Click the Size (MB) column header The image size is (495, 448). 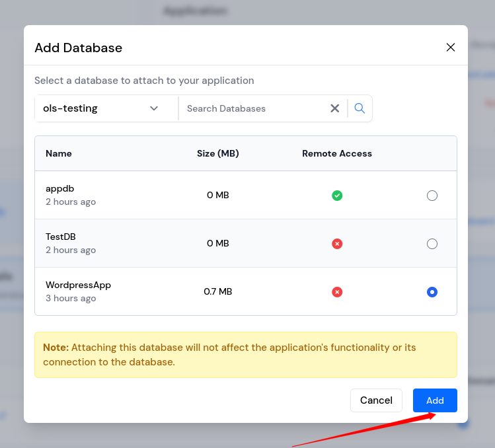pyautogui.click(x=218, y=153)
